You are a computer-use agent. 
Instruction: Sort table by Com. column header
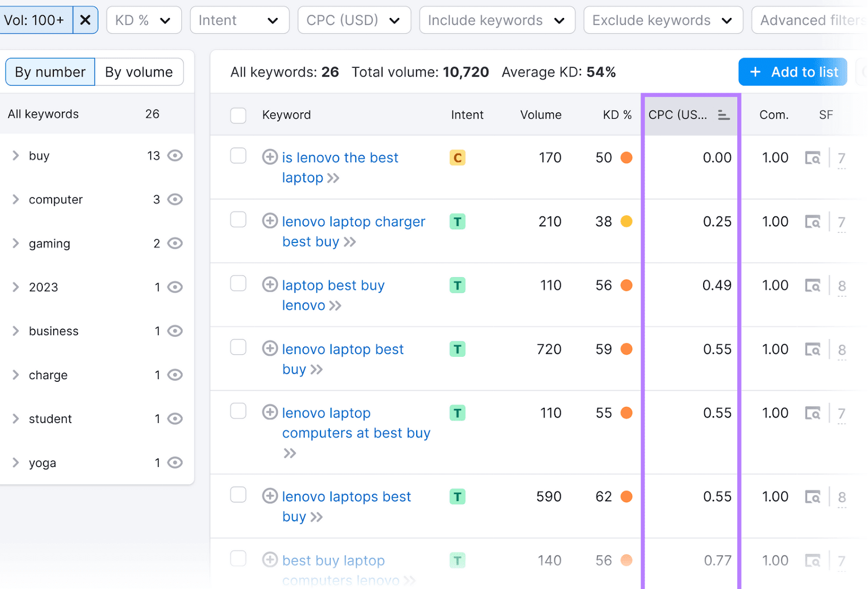click(774, 115)
